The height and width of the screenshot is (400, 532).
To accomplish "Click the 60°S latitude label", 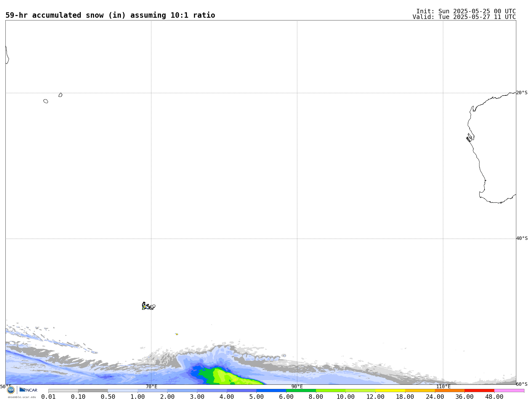I will 522,384.
